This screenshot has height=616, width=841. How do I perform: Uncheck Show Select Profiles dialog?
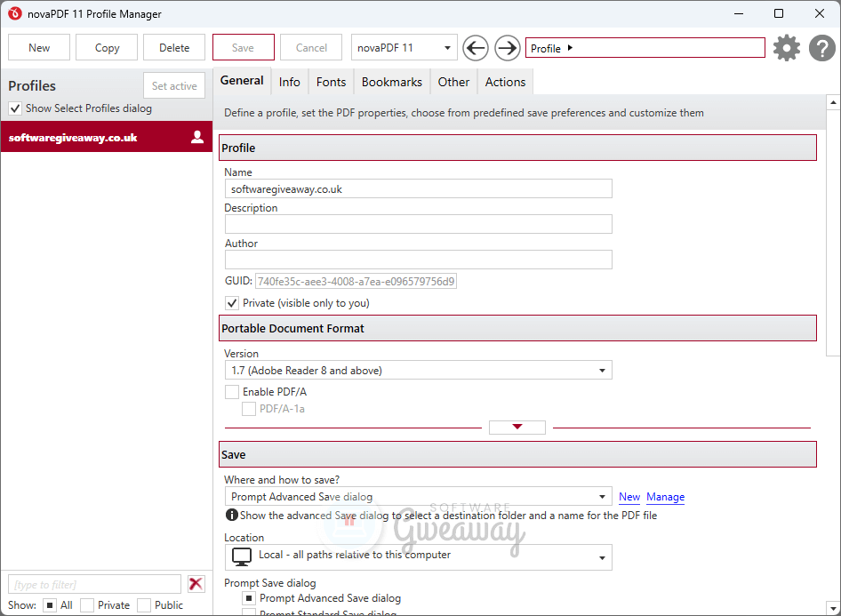(x=15, y=108)
